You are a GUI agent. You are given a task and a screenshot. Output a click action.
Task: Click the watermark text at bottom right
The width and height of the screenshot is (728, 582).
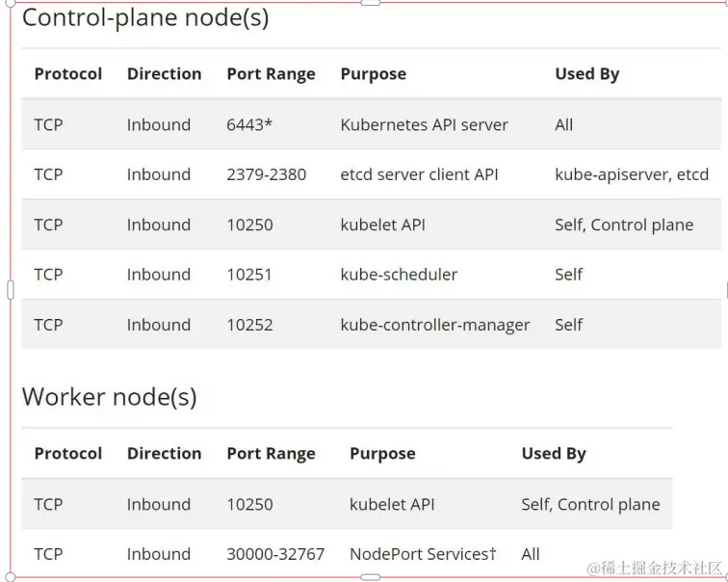click(x=655, y=568)
